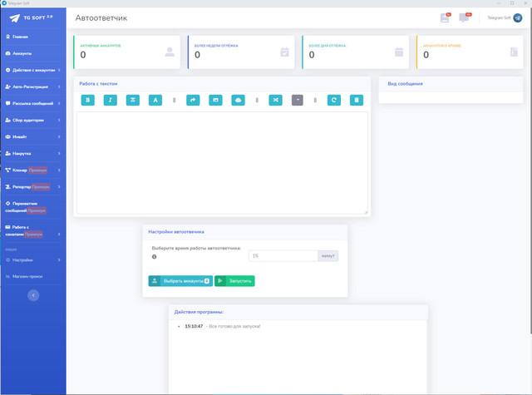
Task: Click calendar-check icon on 'более недели отлёжка' card
Action: coord(284,52)
